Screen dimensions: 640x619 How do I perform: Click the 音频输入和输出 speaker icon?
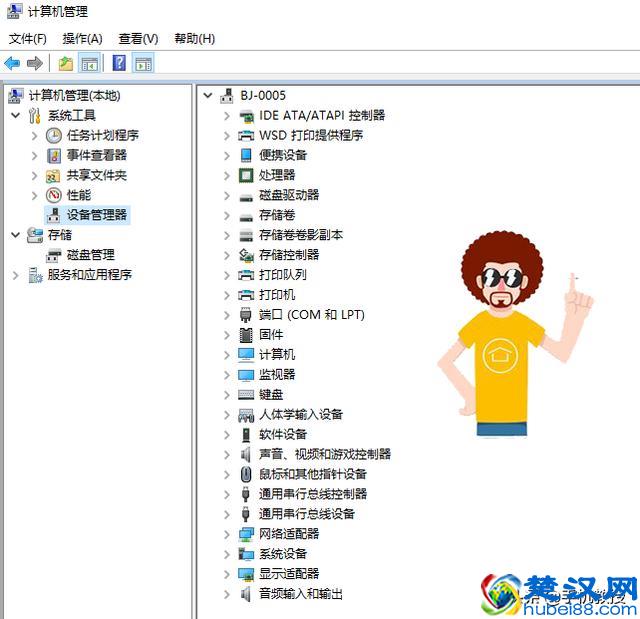pyautogui.click(x=246, y=594)
